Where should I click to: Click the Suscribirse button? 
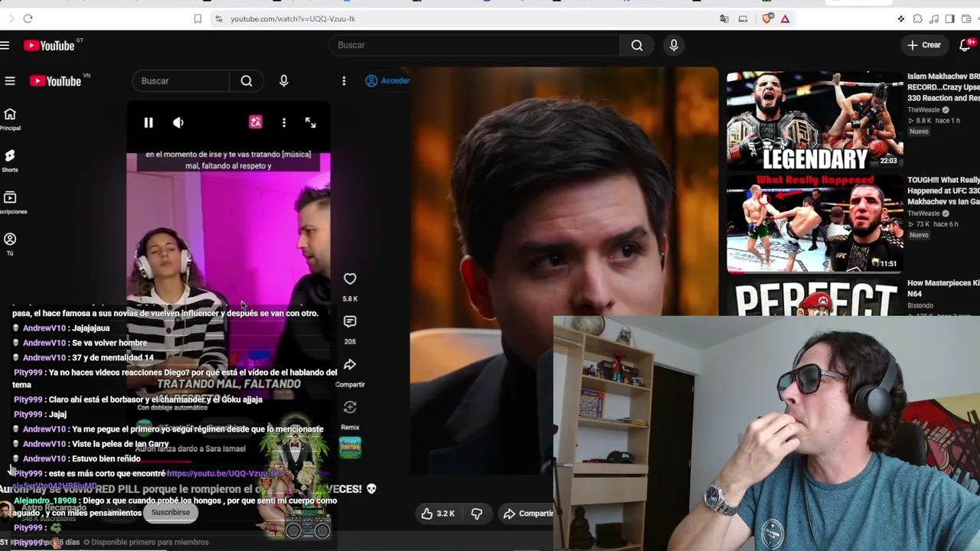pyautogui.click(x=171, y=513)
